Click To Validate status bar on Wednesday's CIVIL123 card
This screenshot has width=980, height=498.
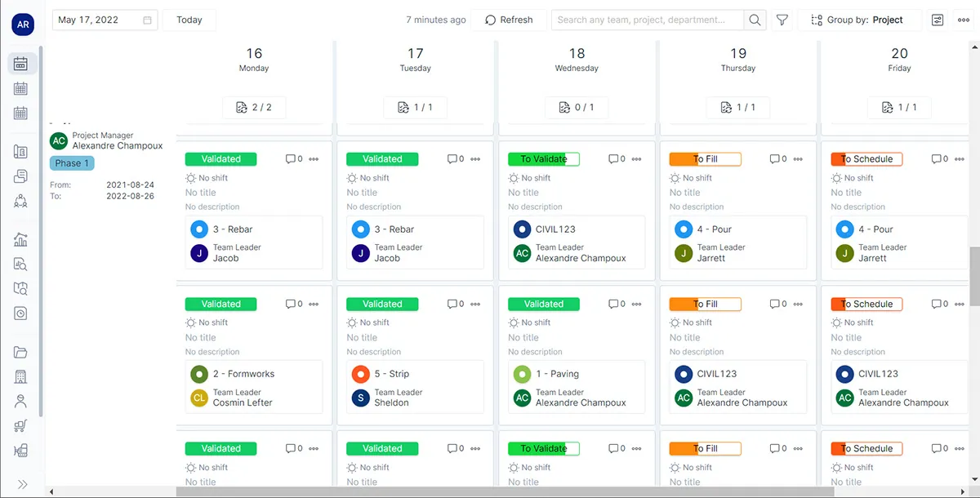point(543,159)
